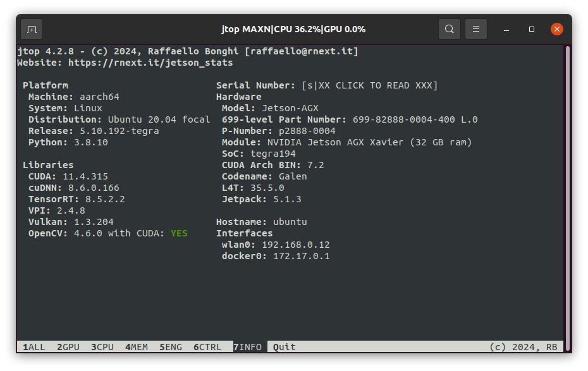The height and width of the screenshot is (371, 588).
Task: Switch to the 2GPU tab
Action: [68, 347]
